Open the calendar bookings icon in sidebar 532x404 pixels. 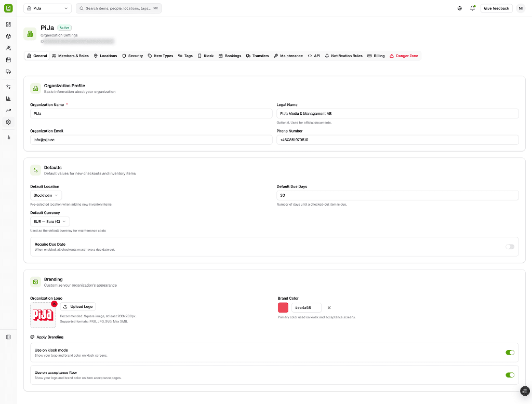coord(8,60)
